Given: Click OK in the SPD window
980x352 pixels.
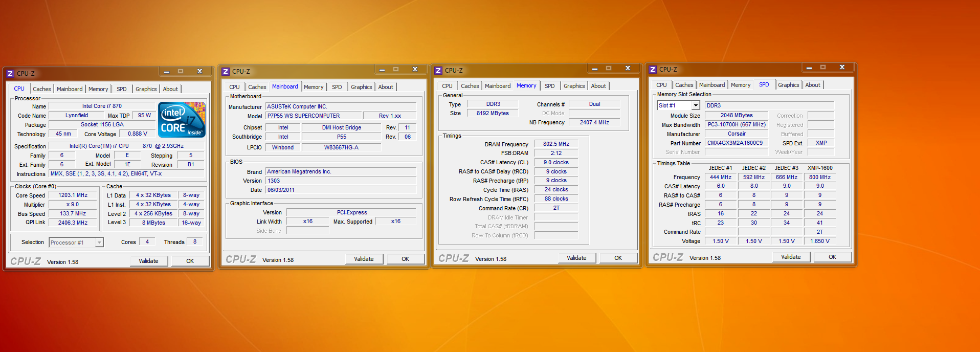Looking at the screenshot, I should coord(832,257).
